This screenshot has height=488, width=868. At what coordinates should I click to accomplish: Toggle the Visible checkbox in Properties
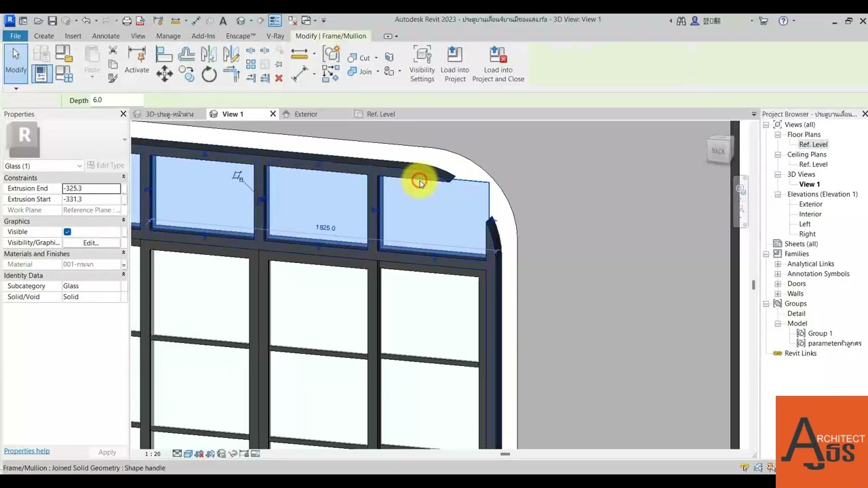pos(67,232)
